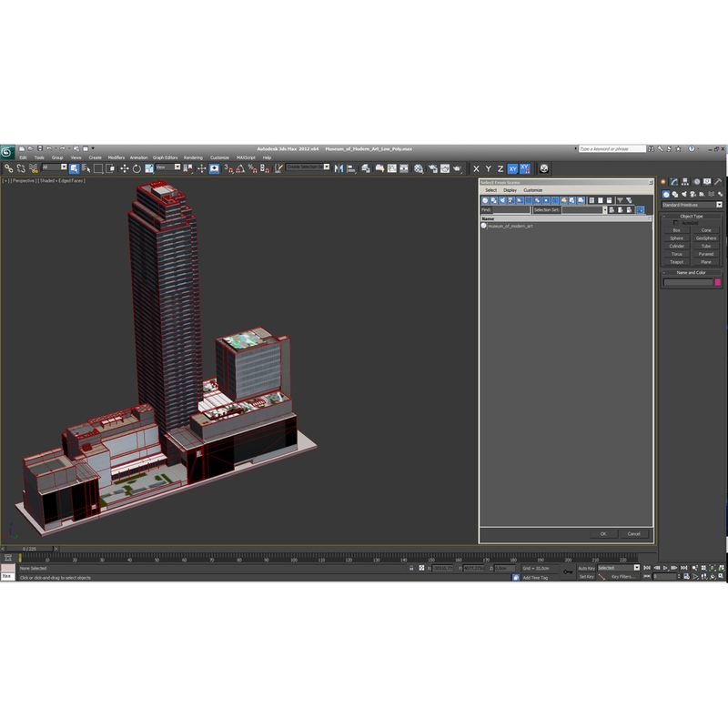The height and width of the screenshot is (728, 728).
Task: Open the Create panel geometry icon
Action: (x=666, y=194)
